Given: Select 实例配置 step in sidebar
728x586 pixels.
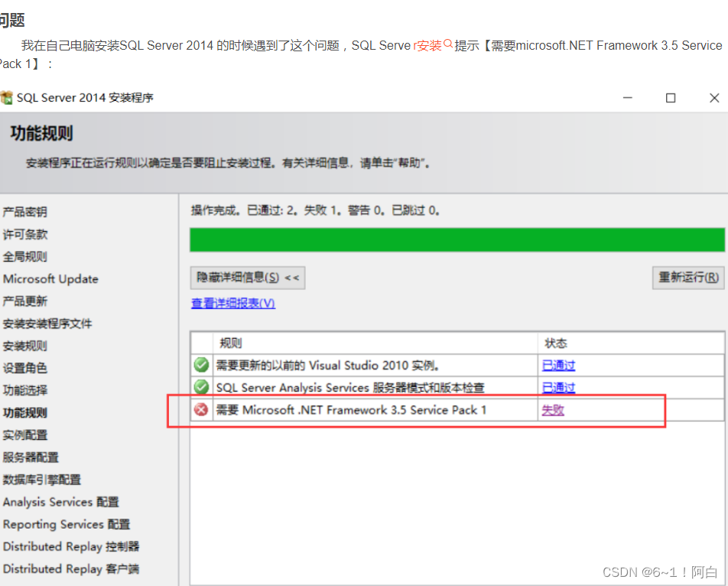Looking at the screenshot, I should 25,435.
